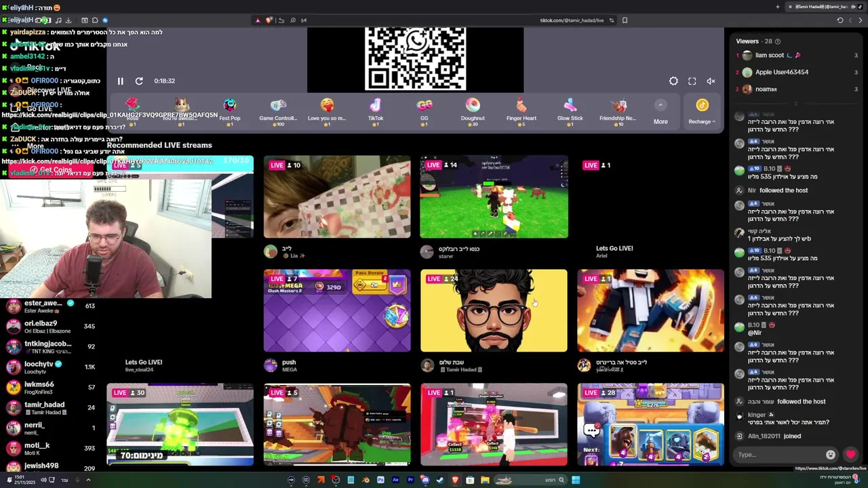Screen dimensions: 868x488
Task: Open the Roblox LIVE stream with 14 viewers
Action: click(x=494, y=197)
